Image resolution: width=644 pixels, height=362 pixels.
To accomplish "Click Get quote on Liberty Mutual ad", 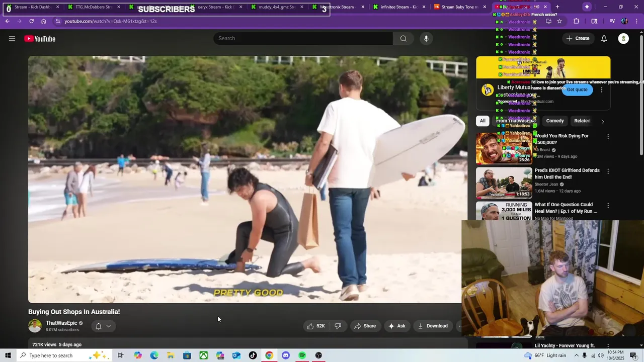I will pyautogui.click(x=577, y=89).
